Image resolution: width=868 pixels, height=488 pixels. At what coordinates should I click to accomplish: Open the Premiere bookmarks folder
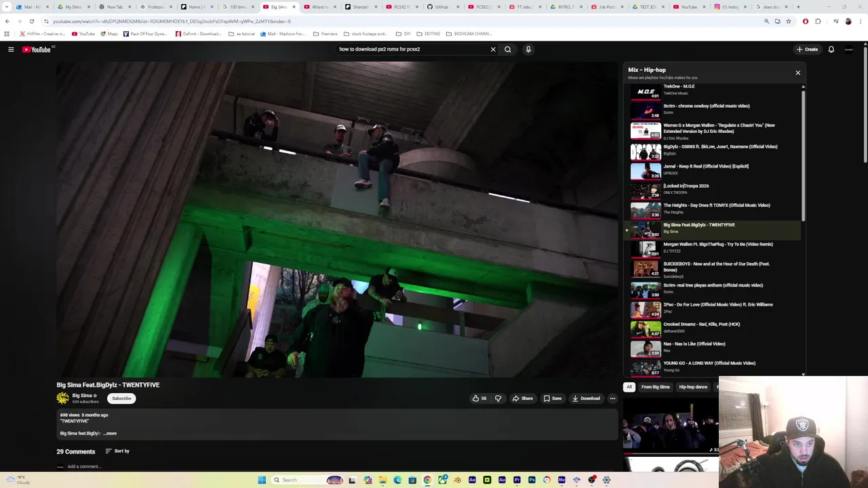[325, 34]
